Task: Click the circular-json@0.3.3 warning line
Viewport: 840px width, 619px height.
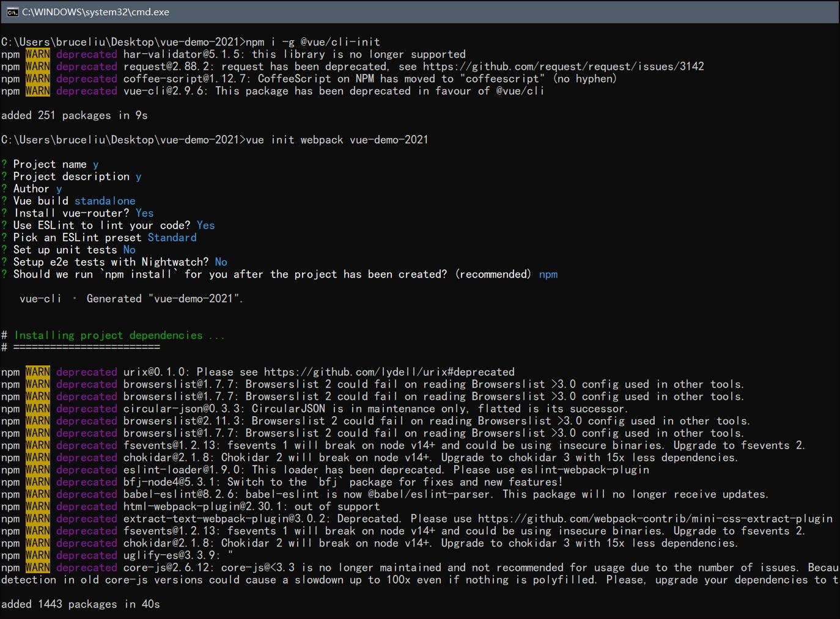Action: [314, 409]
